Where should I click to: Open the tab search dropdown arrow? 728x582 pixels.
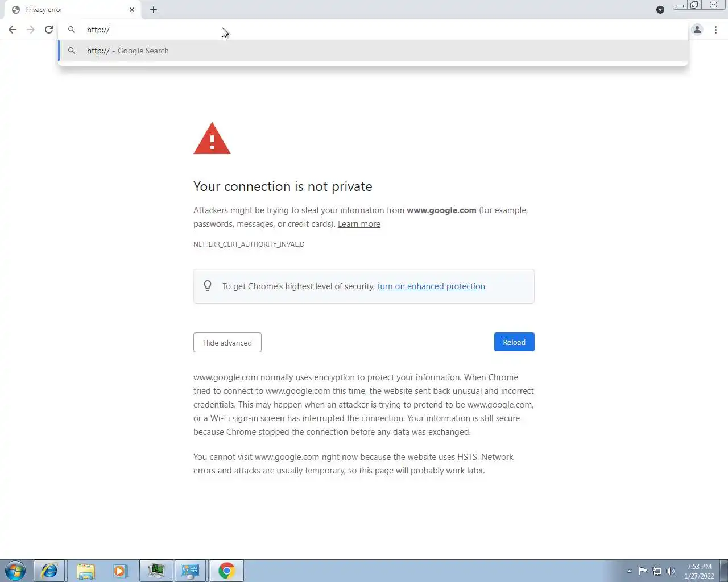tap(660, 10)
